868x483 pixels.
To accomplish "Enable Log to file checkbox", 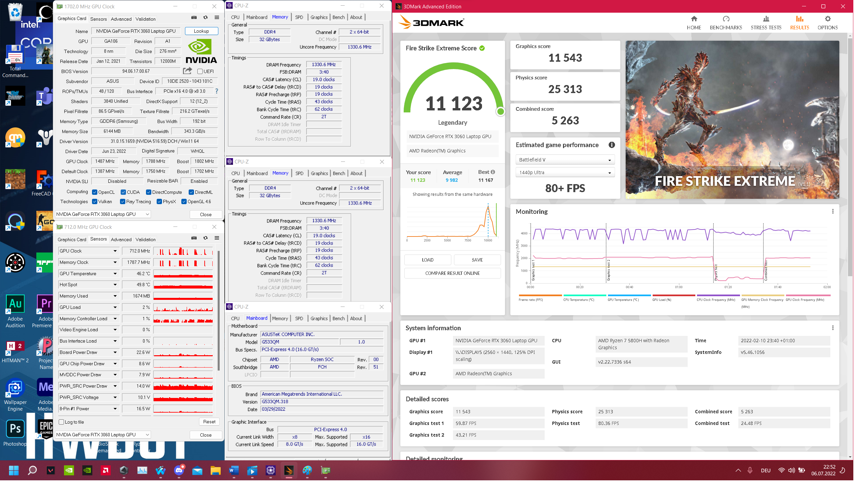I will (x=61, y=422).
